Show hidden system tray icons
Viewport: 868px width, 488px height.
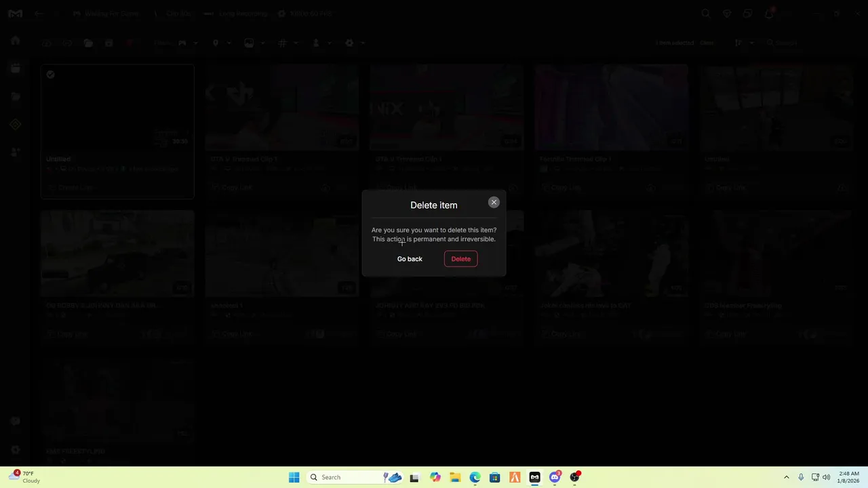pyautogui.click(x=787, y=477)
